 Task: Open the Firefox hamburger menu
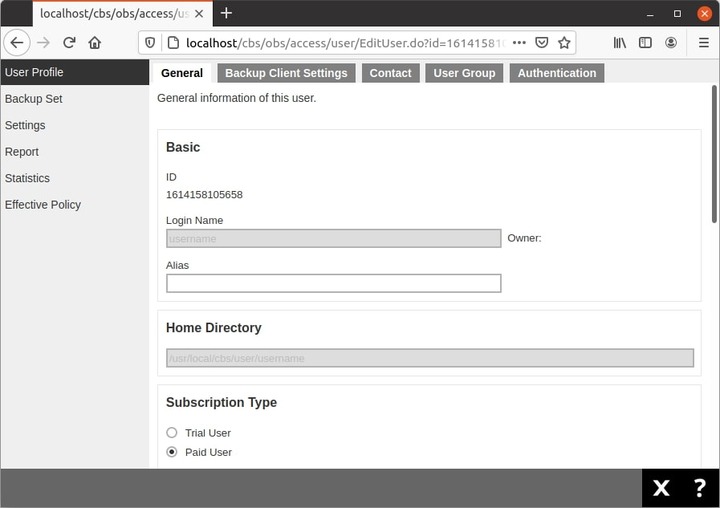703,43
